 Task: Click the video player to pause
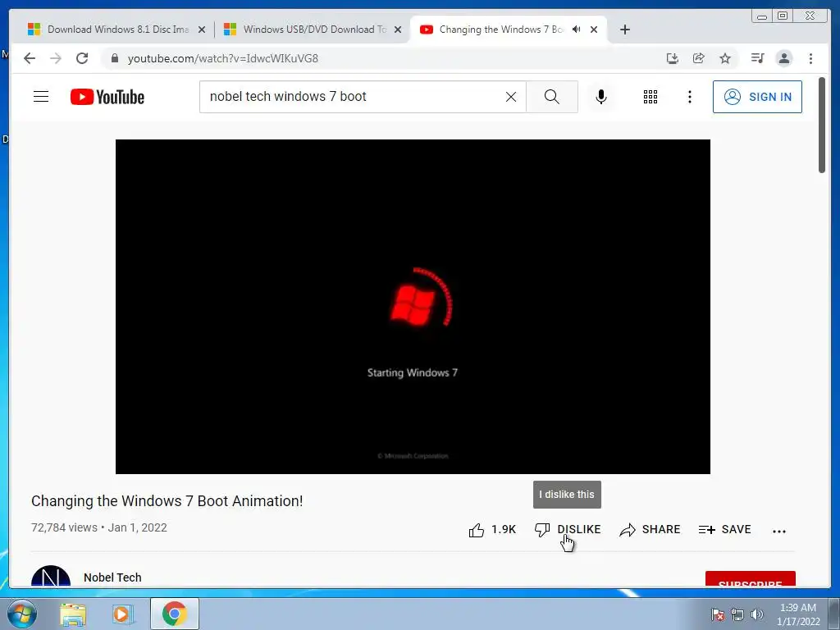coord(413,307)
